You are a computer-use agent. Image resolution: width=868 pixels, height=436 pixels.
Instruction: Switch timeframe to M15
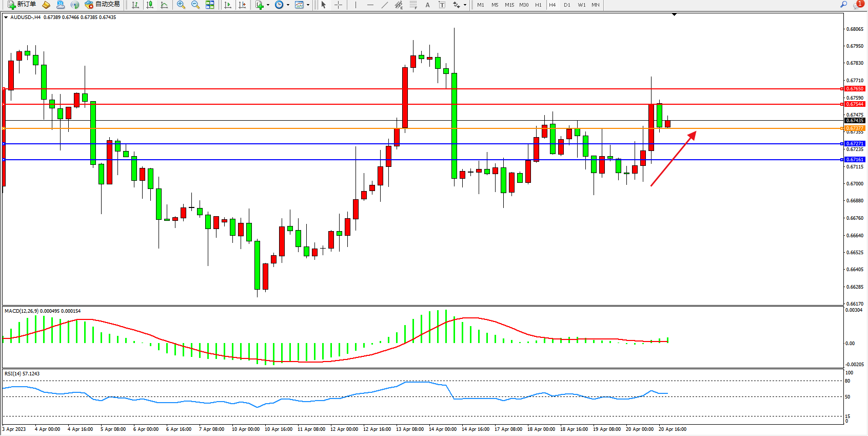(x=509, y=5)
